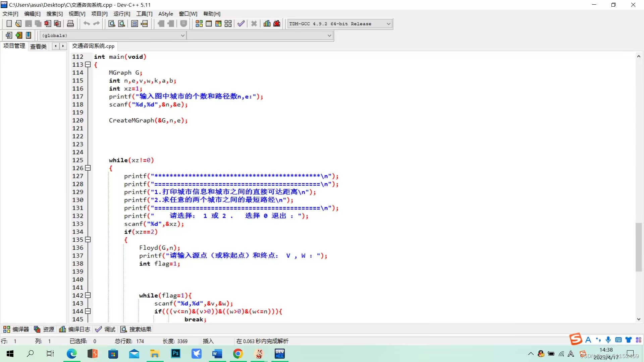644x362 pixels.
Task: Close all files toolbar icon
Action: [57, 24]
